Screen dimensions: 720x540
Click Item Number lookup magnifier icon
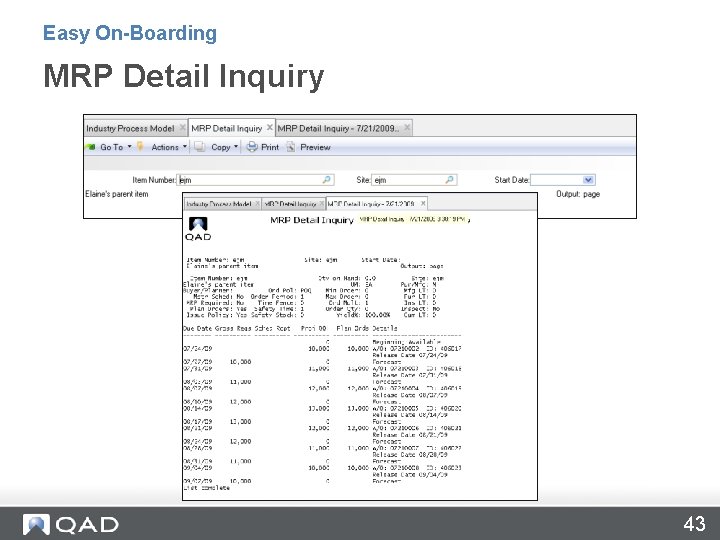pyautogui.click(x=326, y=180)
